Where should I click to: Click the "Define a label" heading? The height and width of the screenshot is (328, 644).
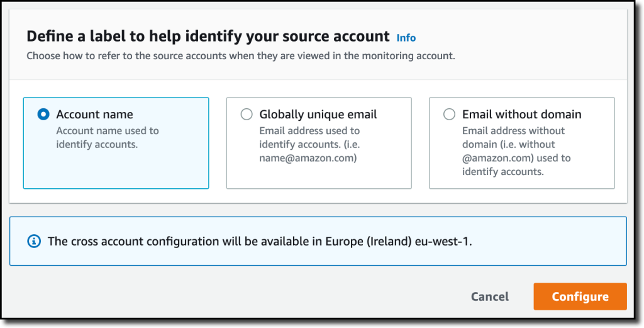pos(208,37)
